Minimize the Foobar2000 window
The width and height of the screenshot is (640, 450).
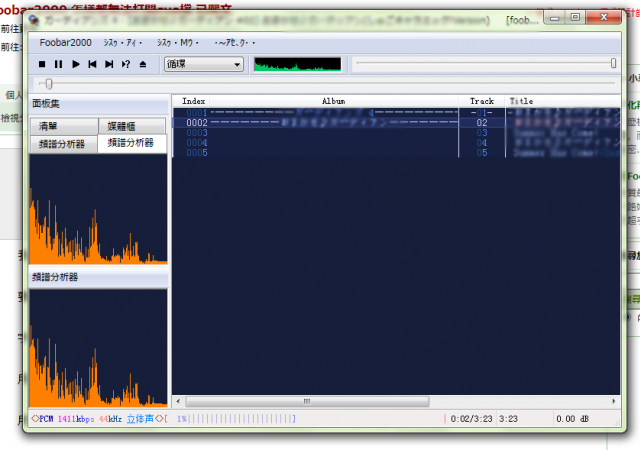[554, 18]
